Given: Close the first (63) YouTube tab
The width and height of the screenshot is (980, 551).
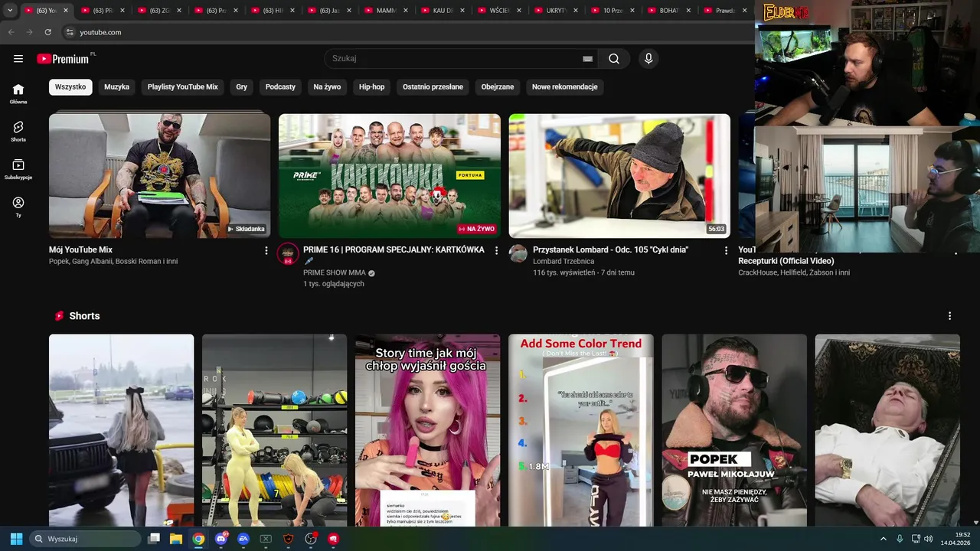Looking at the screenshot, I should tap(66, 11).
